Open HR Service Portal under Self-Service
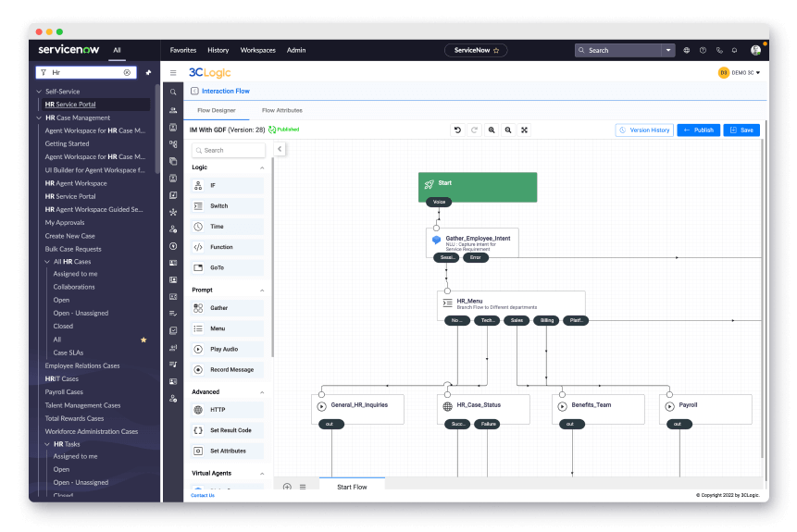This screenshot has width=797, height=532. pyautogui.click(x=70, y=105)
